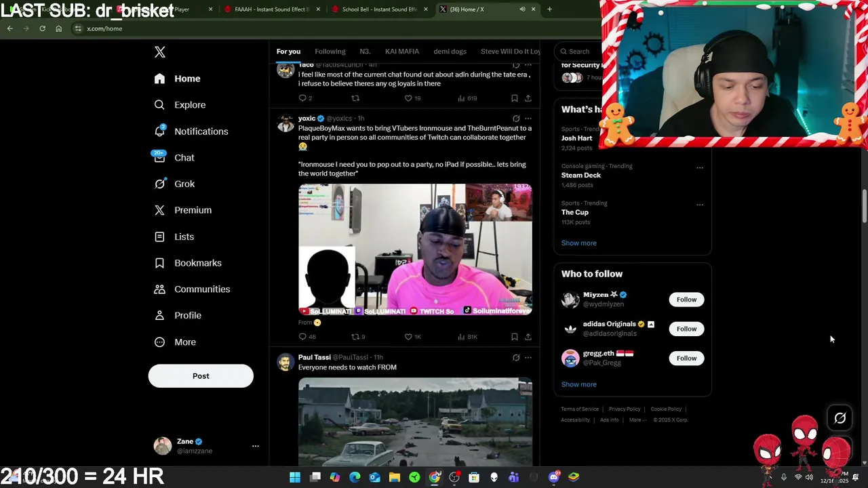The image size is (868, 488).
Task: Follow gregg.eth
Action: pyautogui.click(x=686, y=358)
